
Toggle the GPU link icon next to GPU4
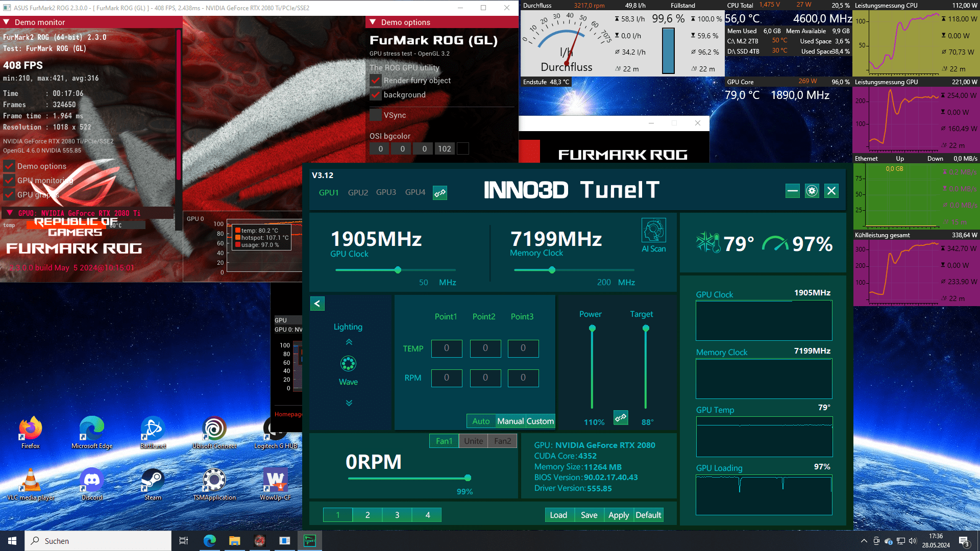click(440, 193)
